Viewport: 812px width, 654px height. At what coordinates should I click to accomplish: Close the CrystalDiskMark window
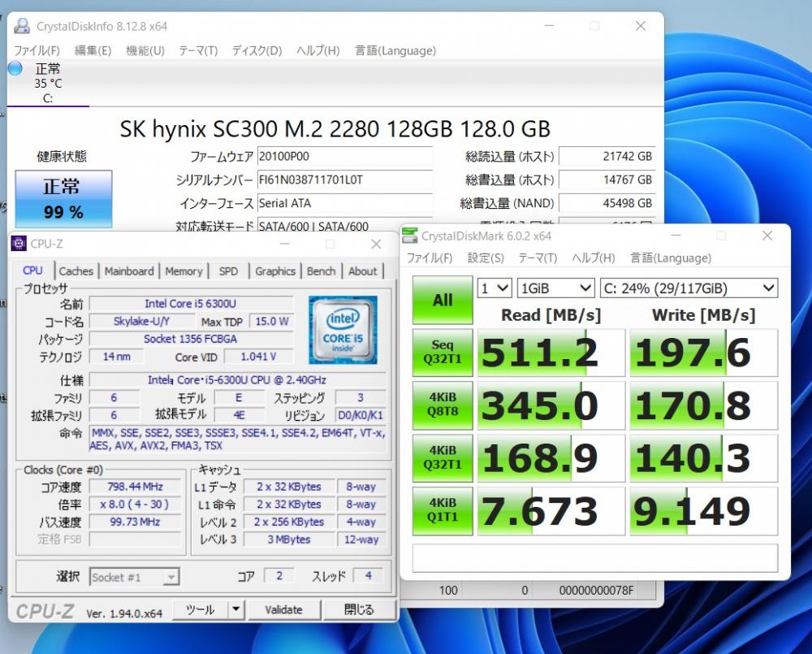point(767,236)
